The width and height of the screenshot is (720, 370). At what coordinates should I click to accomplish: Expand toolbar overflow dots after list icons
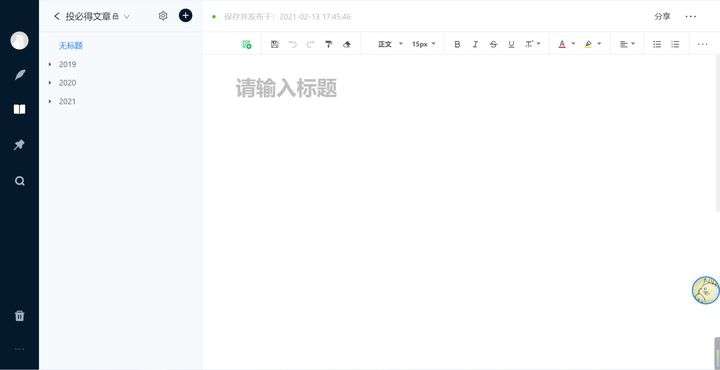tap(703, 44)
